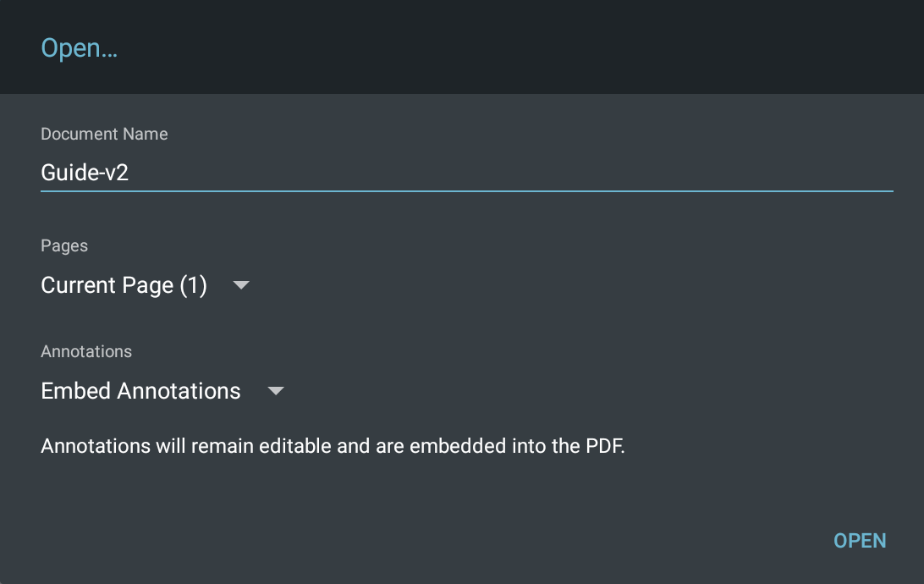Click the Open… dialog title
924x584 pixels.
pyautogui.click(x=79, y=47)
